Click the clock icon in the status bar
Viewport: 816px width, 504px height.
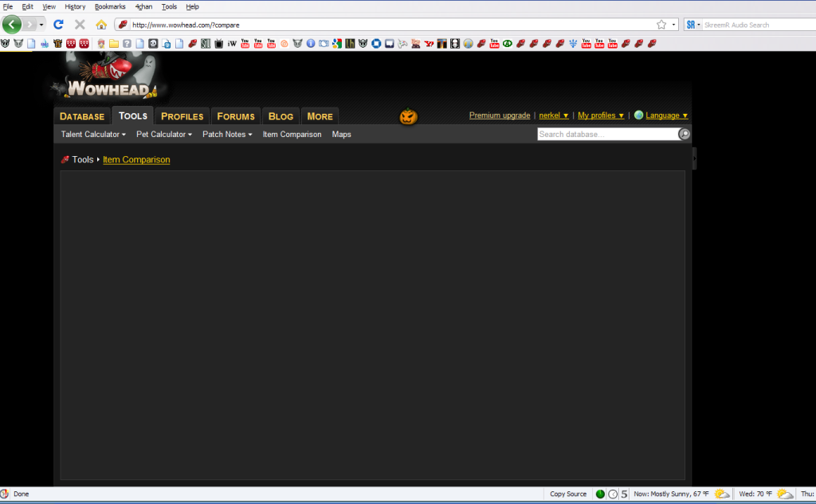coord(613,494)
